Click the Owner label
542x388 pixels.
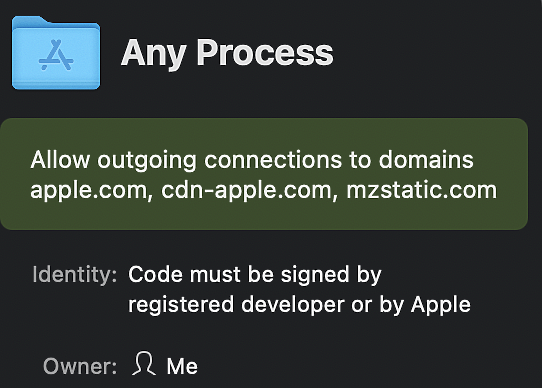pyautogui.click(x=80, y=366)
